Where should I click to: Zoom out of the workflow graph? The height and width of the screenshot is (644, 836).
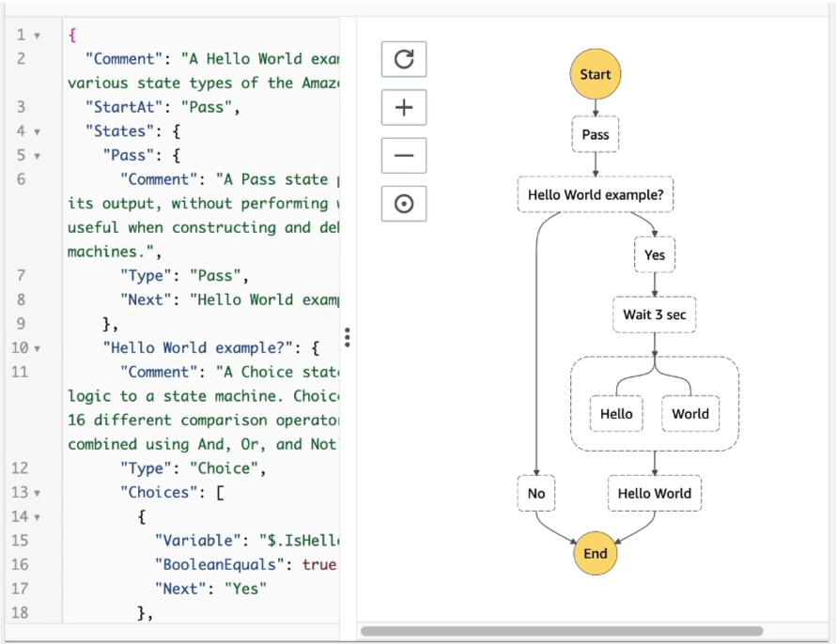click(404, 156)
